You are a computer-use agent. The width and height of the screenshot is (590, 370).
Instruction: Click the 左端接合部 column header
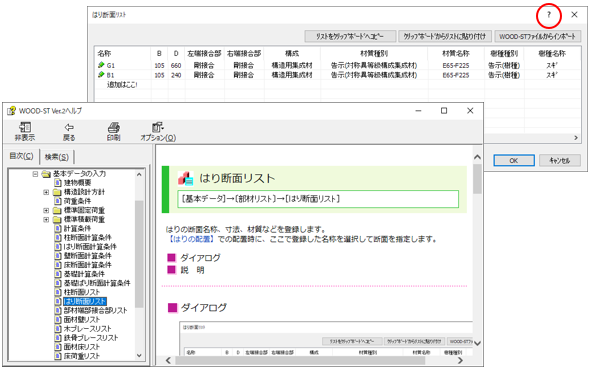(x=204, y=53)
